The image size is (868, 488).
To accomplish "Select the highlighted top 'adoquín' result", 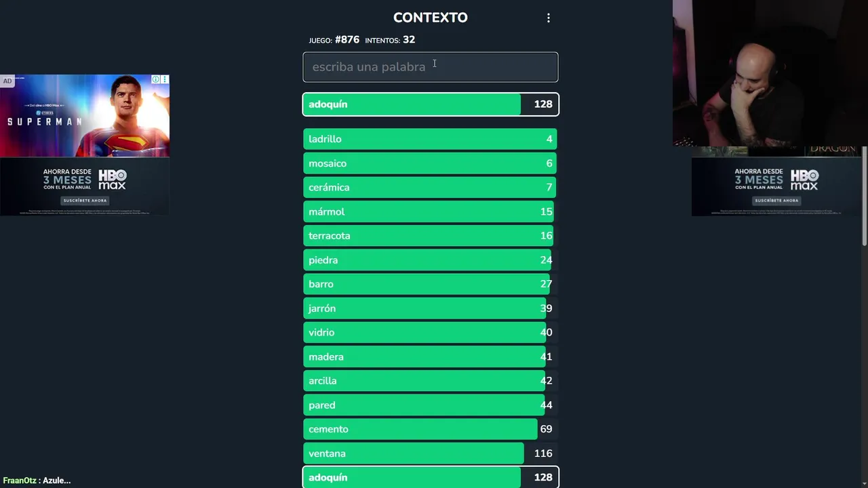I will (430, 104).
